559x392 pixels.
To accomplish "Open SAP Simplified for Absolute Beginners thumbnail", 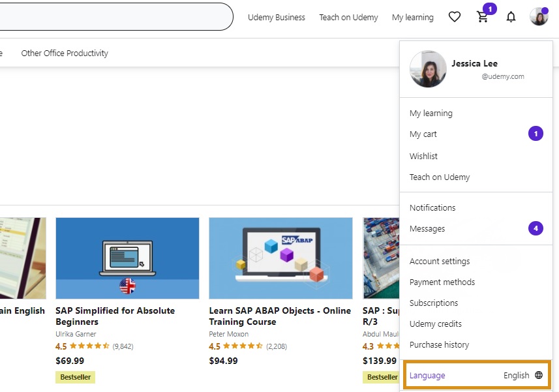I will coord(127,258).
